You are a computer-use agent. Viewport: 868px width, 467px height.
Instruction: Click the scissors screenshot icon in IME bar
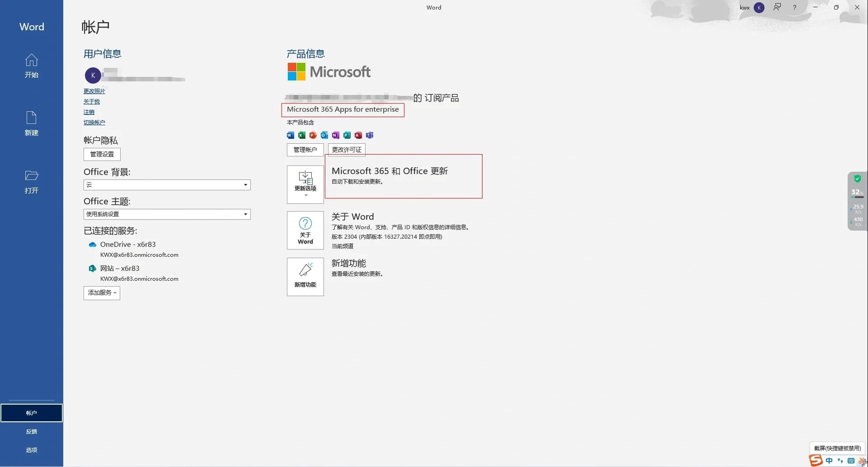coord(862,461)
